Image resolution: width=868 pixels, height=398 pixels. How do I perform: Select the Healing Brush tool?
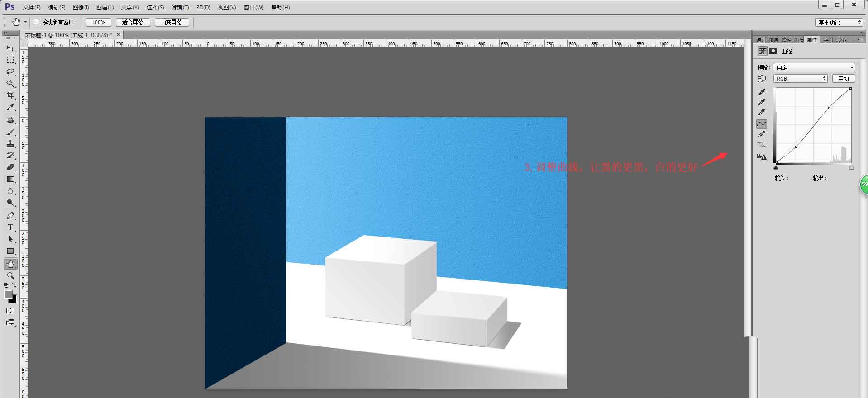coord(10,120)
